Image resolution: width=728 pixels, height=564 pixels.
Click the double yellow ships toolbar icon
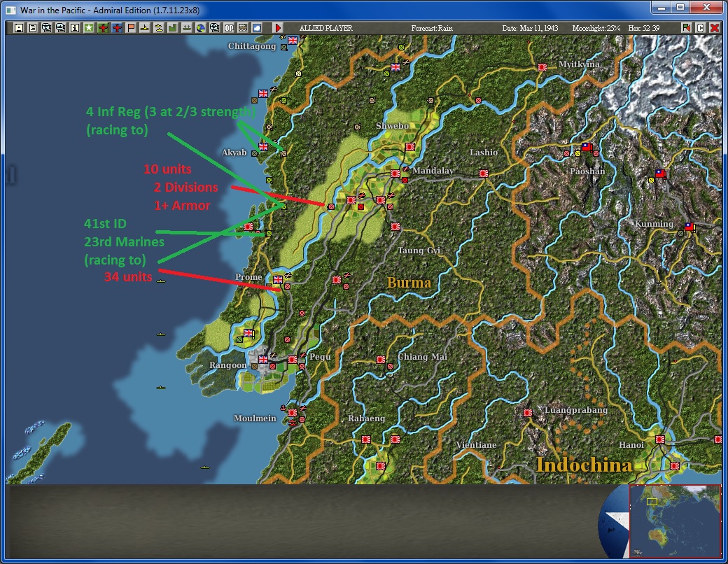point(158,28)
